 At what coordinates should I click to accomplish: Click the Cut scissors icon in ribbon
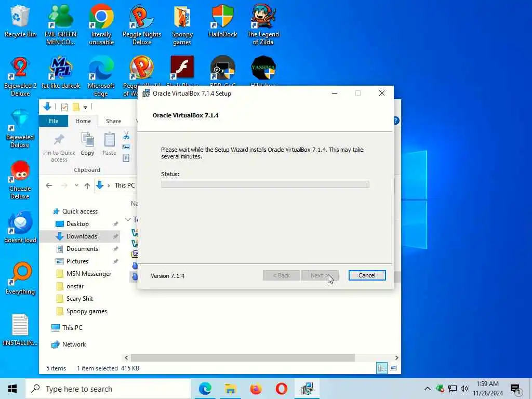pos(126,136)
